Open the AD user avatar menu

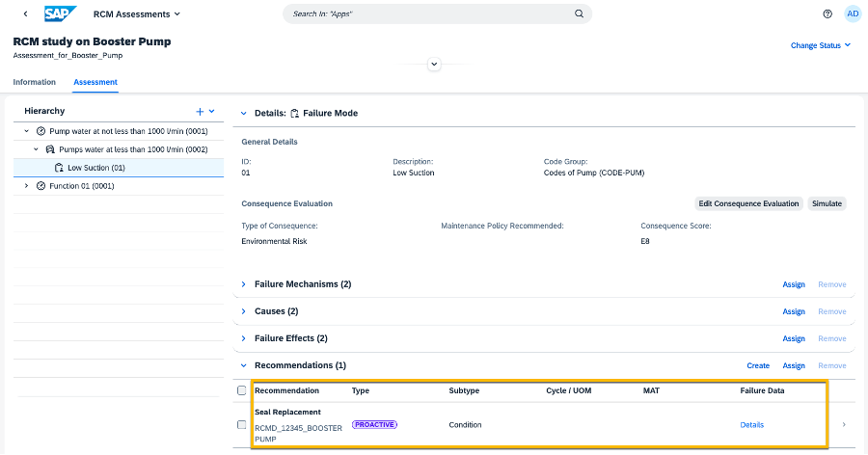[x=853, y=13]
